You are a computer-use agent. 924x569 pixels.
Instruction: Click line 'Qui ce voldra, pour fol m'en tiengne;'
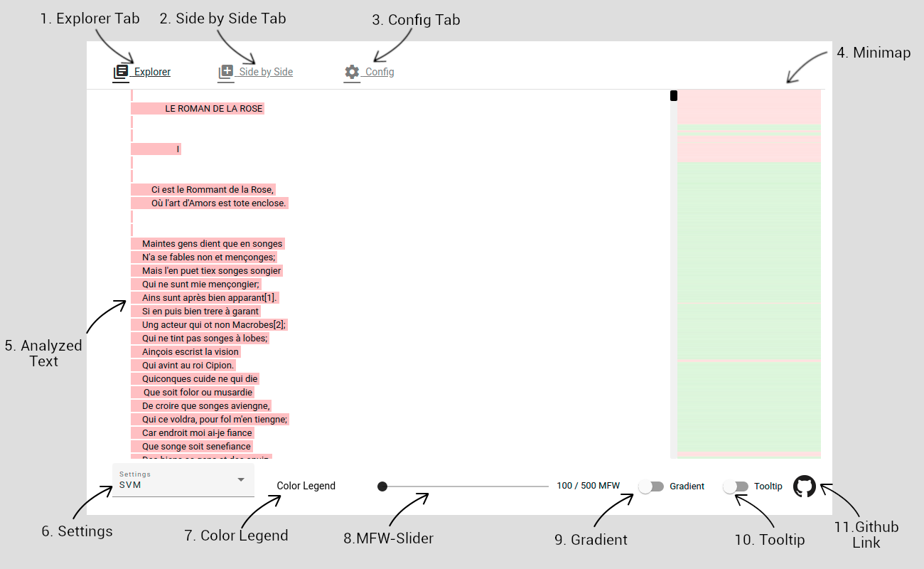pyautogui.click(x=215, y=420)
